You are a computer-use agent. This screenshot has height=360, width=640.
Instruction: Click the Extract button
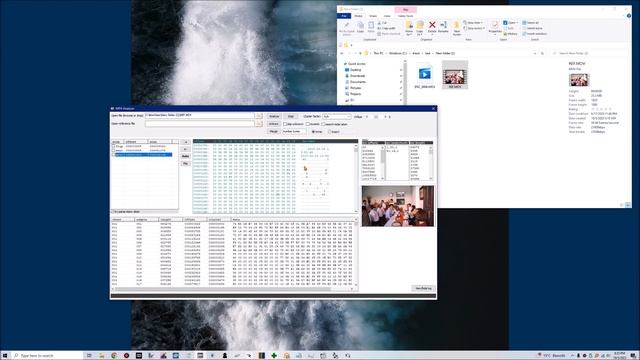pos(273,124)
